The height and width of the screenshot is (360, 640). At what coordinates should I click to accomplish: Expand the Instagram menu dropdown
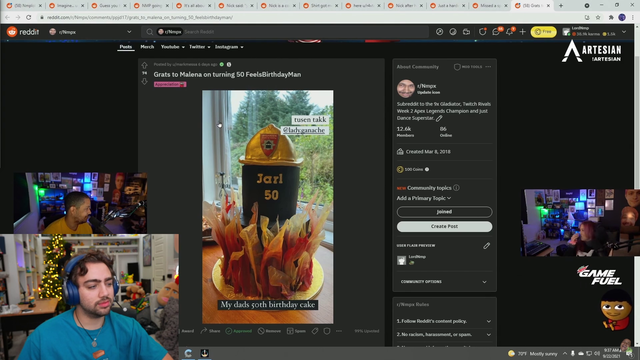click(x=229, y=47)
